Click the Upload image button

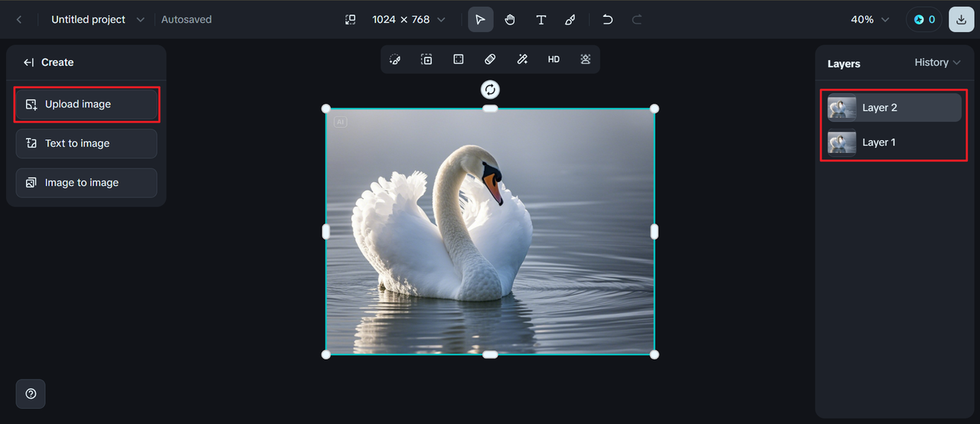87,104
